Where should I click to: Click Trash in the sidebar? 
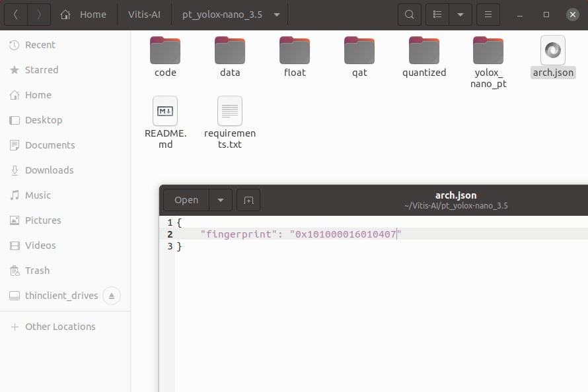(37, 271)
